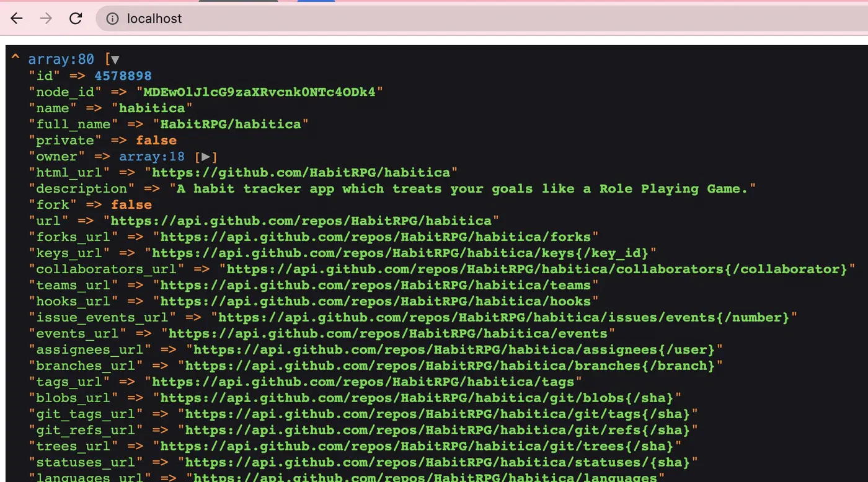
Task: Click the hooks_url value
Action: point(376,302)
